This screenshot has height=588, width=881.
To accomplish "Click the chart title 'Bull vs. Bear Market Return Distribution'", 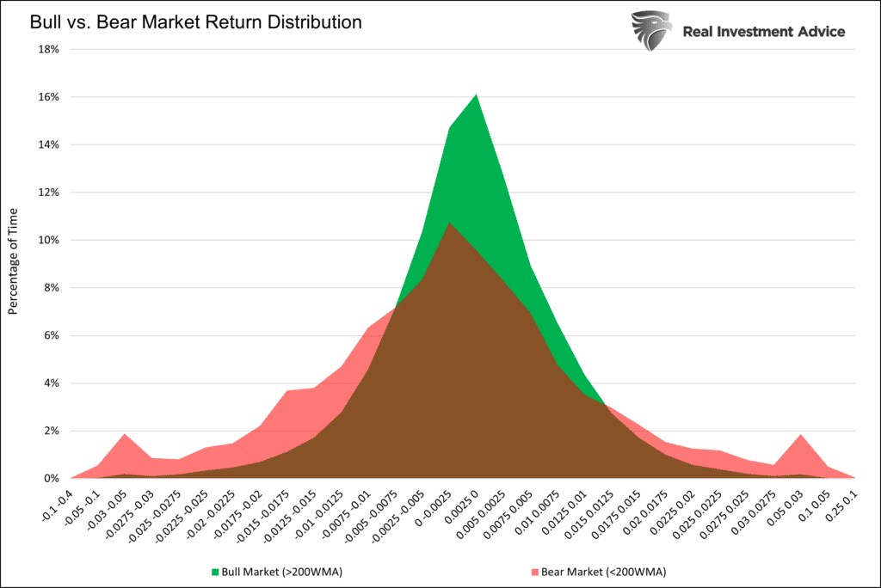I will point(195,21).
